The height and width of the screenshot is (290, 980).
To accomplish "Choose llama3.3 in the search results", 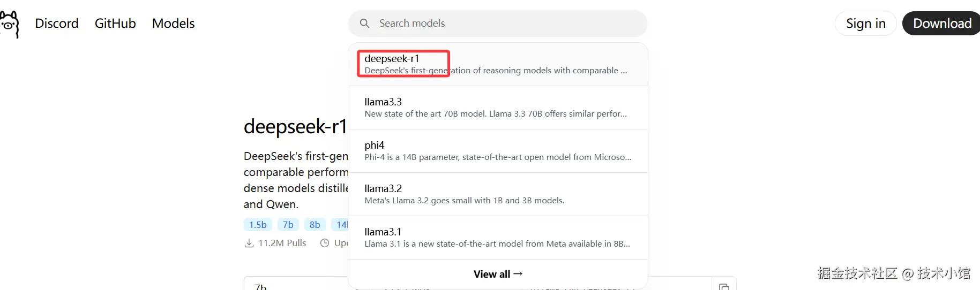I will pos(497,108).
